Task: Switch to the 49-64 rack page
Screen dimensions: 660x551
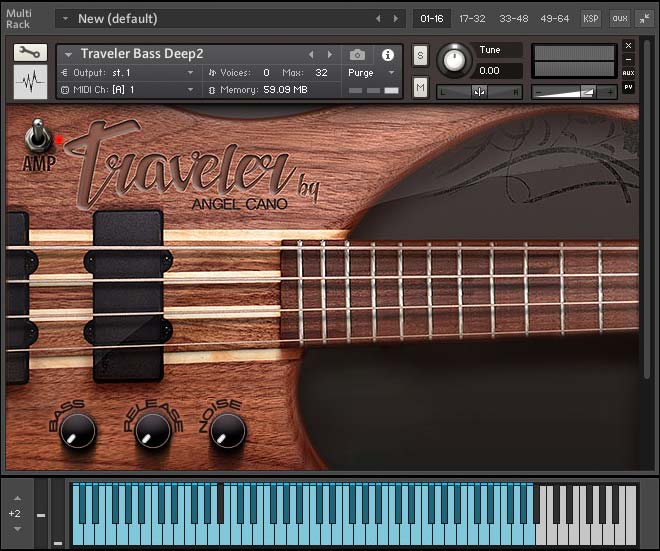Action: coord(555,19)
